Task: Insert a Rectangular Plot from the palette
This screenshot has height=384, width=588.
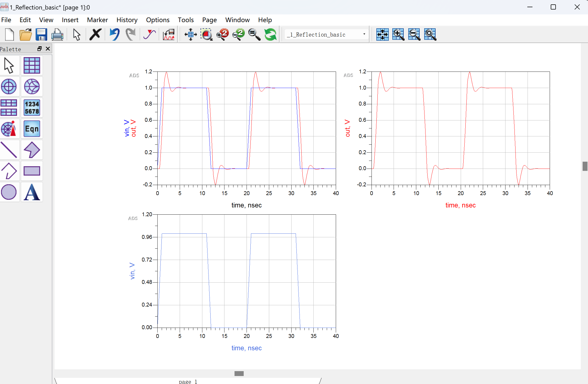Action: tap(32, 65)
